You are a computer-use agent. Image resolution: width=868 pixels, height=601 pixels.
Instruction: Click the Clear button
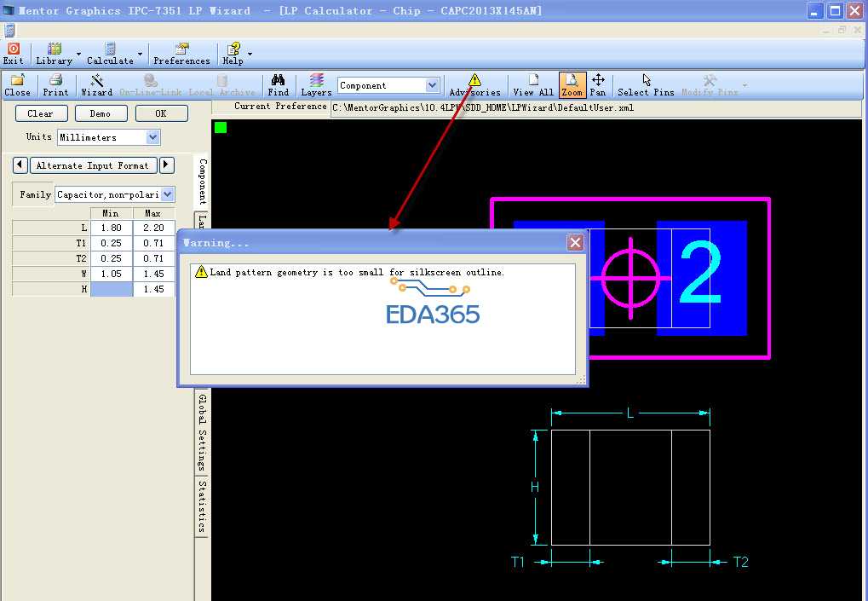(40, 113)
